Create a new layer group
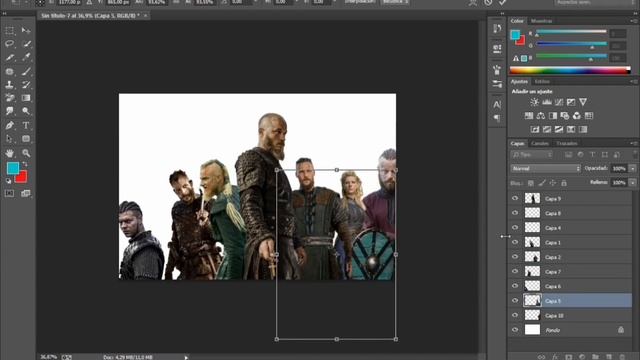The width and height of the screenshot is (640, 360). [596, 357]
